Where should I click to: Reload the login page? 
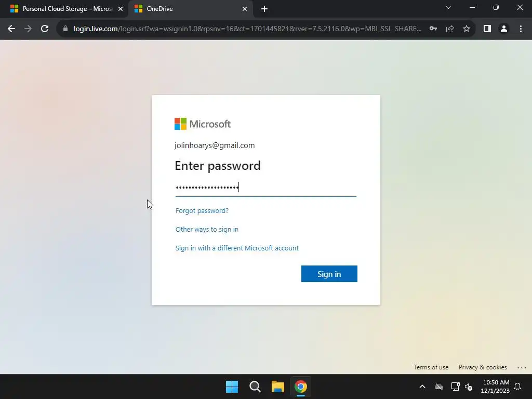click(x=45, y=29)
